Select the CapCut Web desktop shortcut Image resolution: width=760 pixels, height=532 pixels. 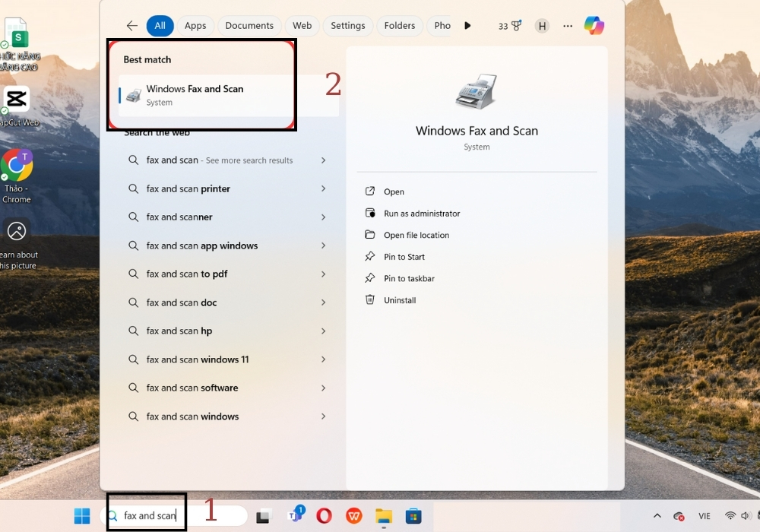(18, 106)
